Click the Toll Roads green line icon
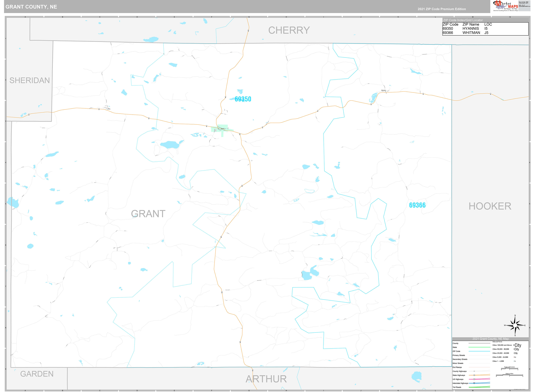Image resolution: width=535 pixels, height=392 pixels. click(479, 387)
